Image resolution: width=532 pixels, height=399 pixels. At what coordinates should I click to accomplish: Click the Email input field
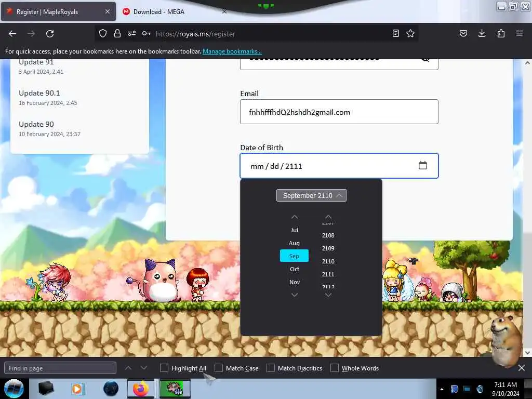coord(339,112)
